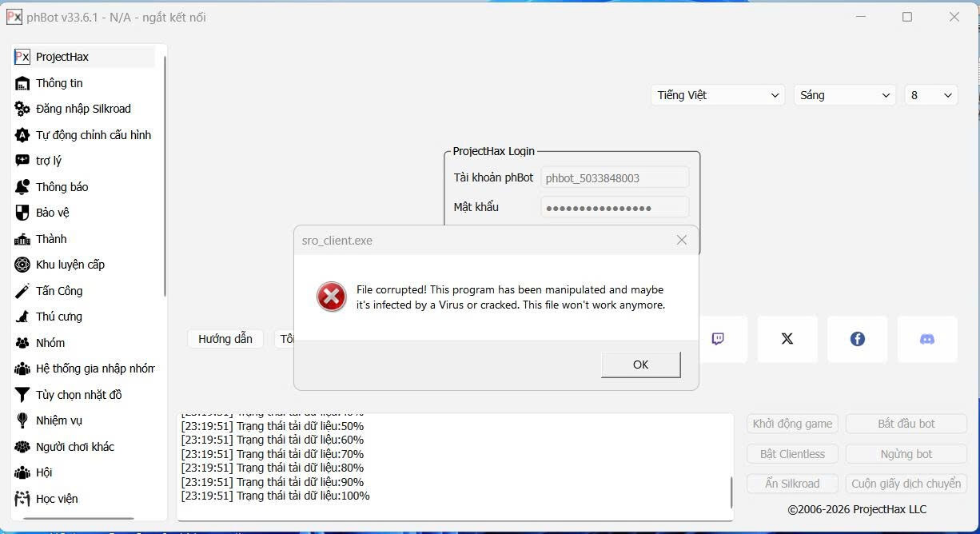Expand the Tiếng Việt language dropdown
The width and height of the screenshot is (980, 534).
[x=718, y=95]
